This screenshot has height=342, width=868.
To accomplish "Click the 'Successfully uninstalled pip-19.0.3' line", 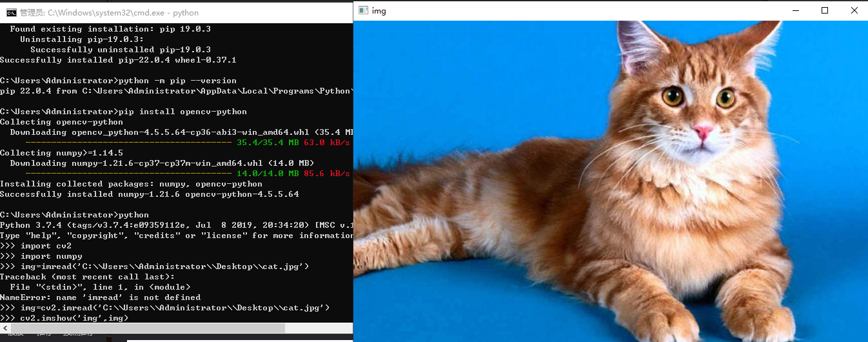I will tap(121, 50).
